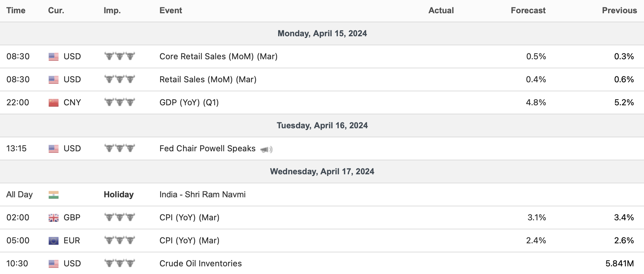644x274 pixels.
Task: Click the Previous column header
Action: [x=619, y=10]
